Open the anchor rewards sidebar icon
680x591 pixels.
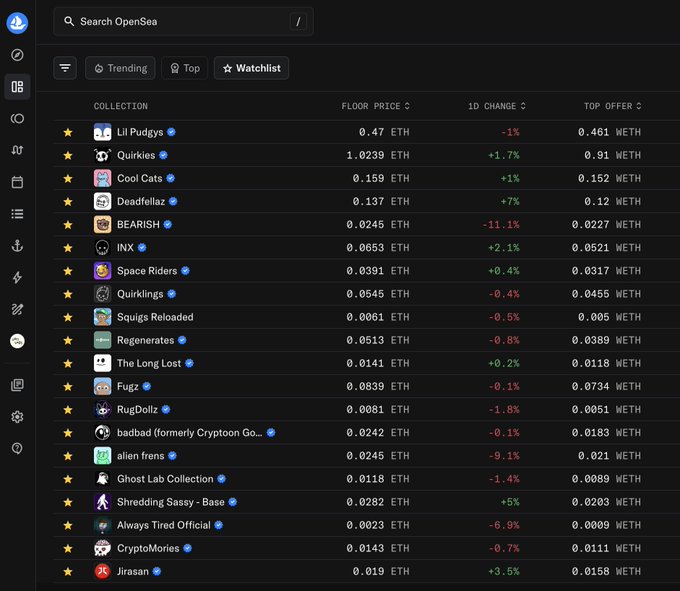tap(17, 246)
